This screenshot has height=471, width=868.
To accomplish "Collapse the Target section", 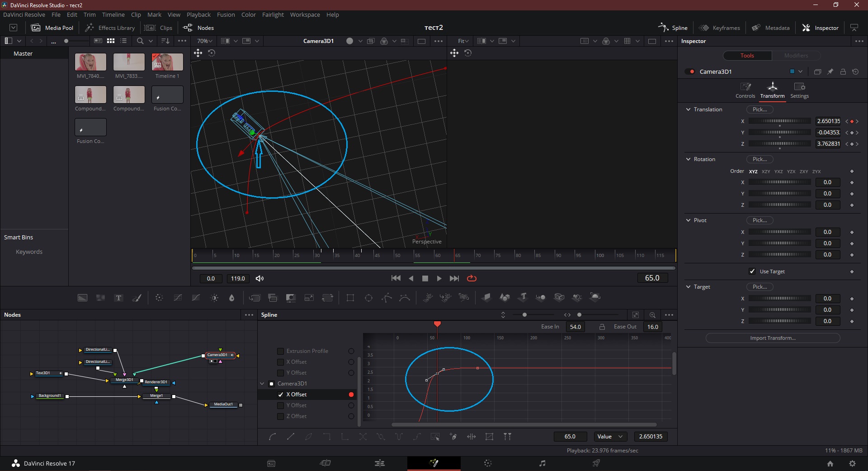I will [688, 287].
